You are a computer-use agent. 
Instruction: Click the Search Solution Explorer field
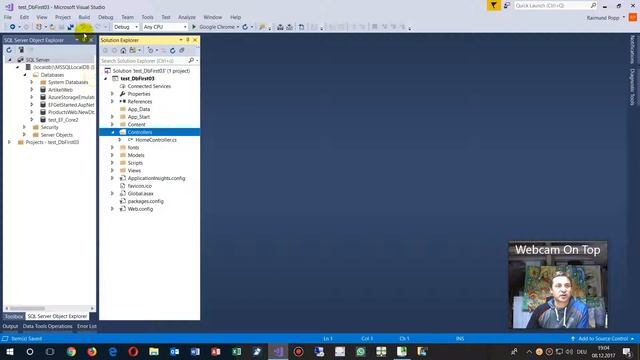pyautogui.click(x=144, y=60)
